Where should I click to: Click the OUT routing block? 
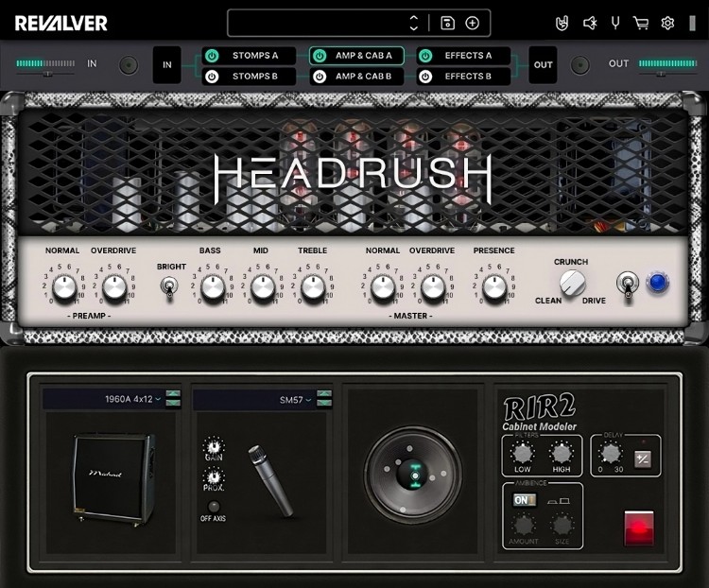pos(543,64)
